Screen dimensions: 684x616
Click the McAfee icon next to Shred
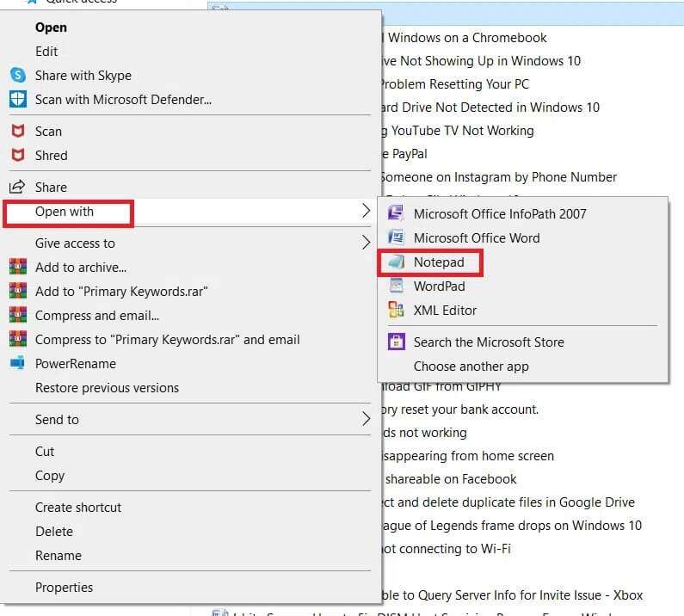[x=18, y=155]
